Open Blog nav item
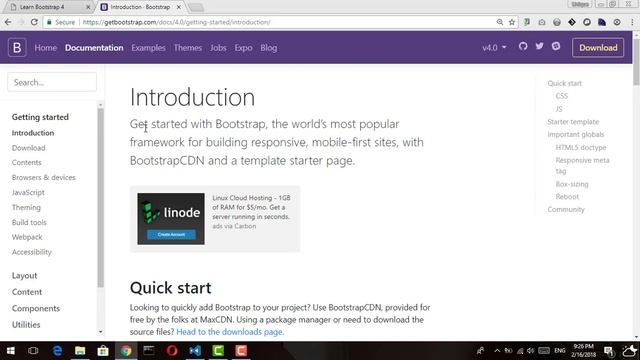Image resolution: width=640 pixels, height=360 pixels. [x=269, y=48]
